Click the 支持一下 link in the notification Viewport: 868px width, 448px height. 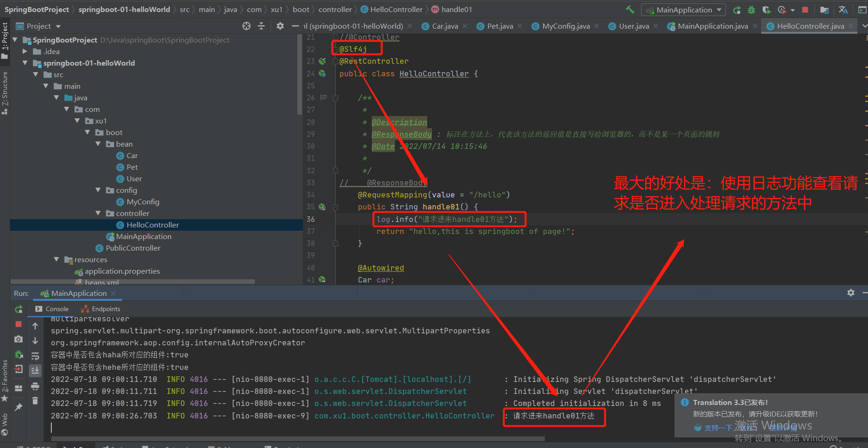click(719, 428)
